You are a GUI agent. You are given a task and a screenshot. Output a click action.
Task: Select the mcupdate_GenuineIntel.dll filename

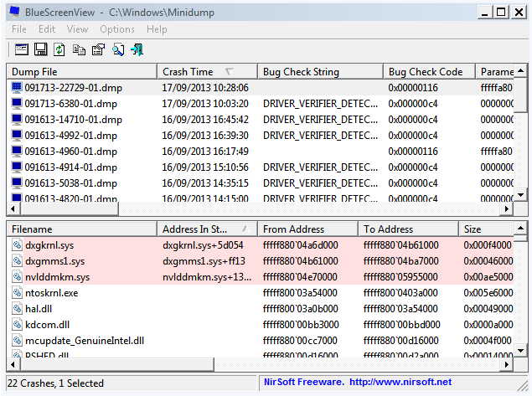pos(85,340)
